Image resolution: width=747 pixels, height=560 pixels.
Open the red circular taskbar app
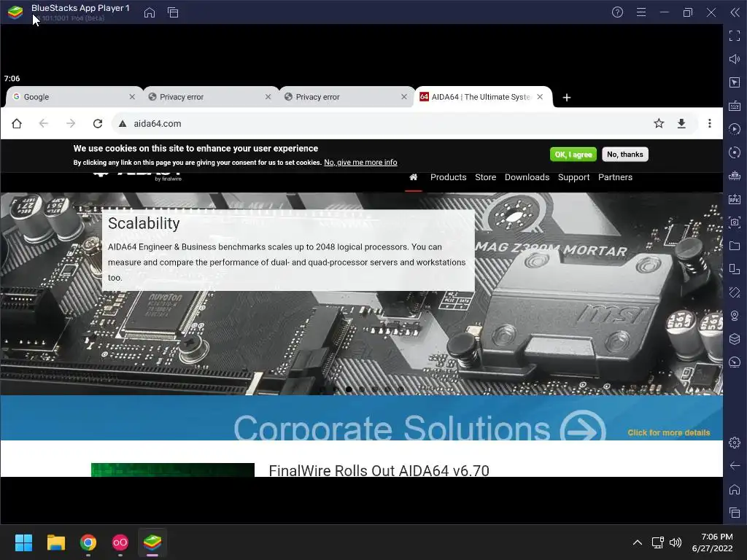(x=120, y=542)
